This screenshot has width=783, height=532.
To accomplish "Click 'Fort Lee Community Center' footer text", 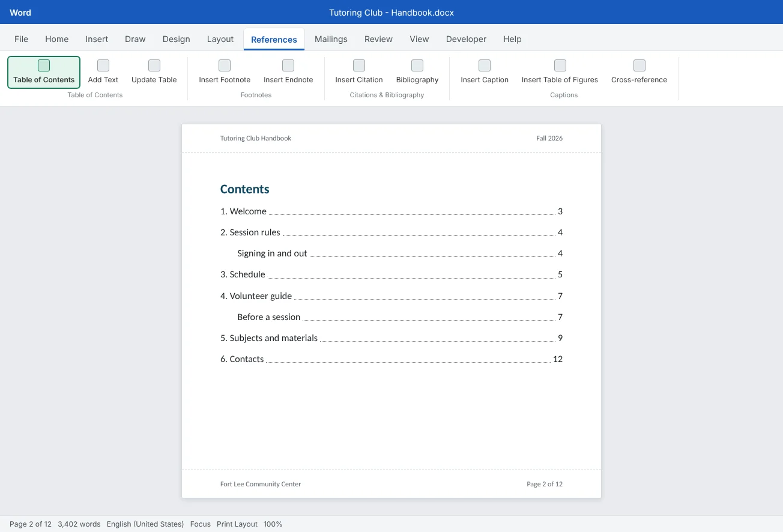I will [261, 484].
